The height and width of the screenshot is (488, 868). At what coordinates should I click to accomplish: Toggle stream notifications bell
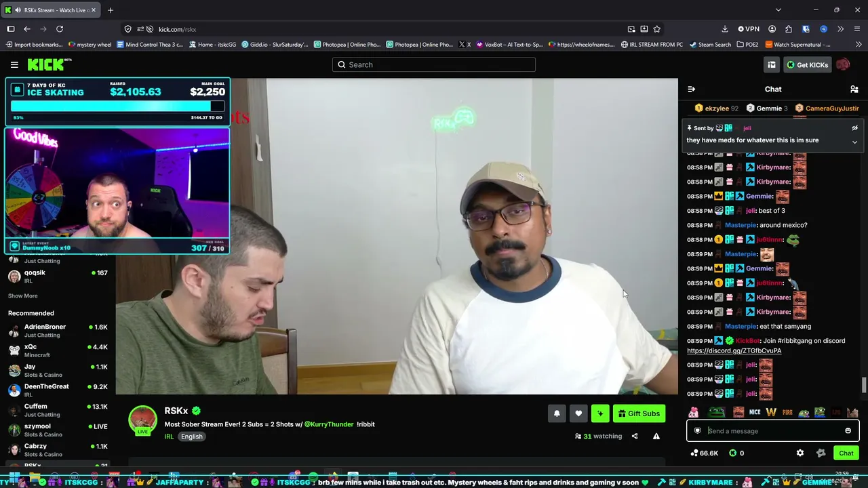click(x=557, y=413)
